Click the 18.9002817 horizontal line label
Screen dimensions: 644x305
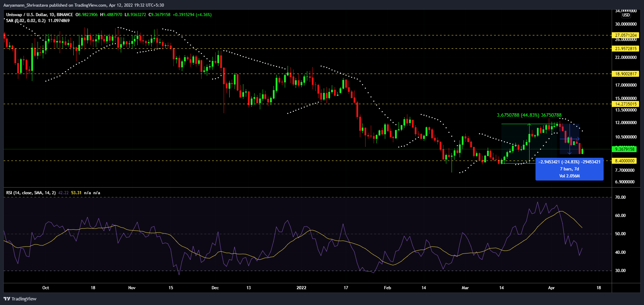(625, 74)
